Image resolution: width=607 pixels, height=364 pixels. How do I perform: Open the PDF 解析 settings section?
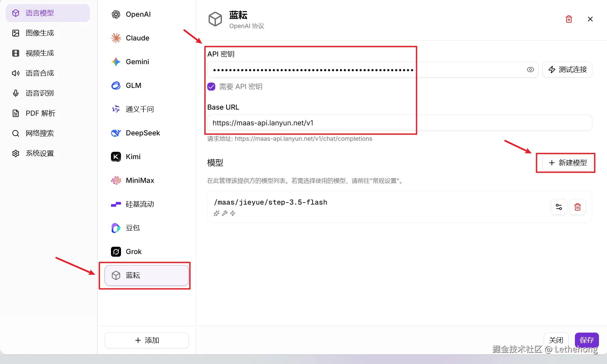tap(48, 113)
